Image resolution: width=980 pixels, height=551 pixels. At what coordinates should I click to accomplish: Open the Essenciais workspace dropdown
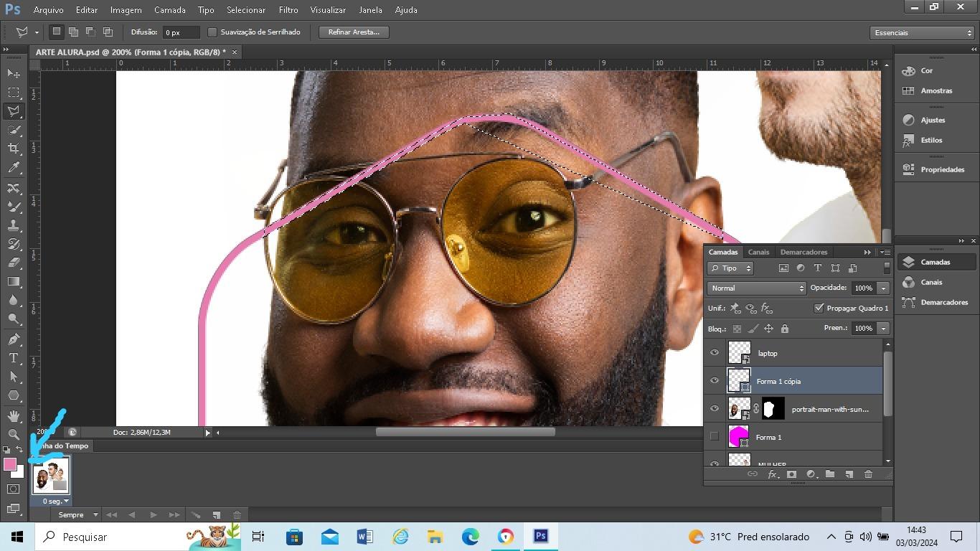pyautogui.click(x=923, y=32)
